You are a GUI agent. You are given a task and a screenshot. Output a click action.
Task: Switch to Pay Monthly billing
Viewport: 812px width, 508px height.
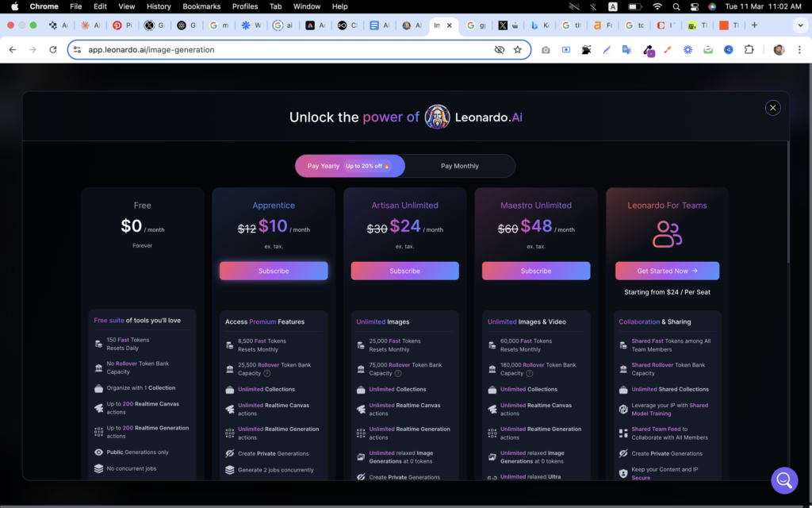pyautogui.click(x=460, y=166)
